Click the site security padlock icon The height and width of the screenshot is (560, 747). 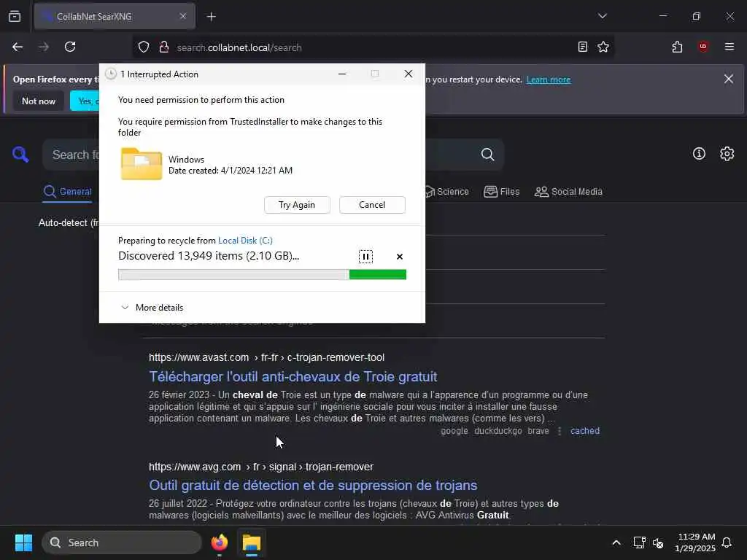pos(164,47)
